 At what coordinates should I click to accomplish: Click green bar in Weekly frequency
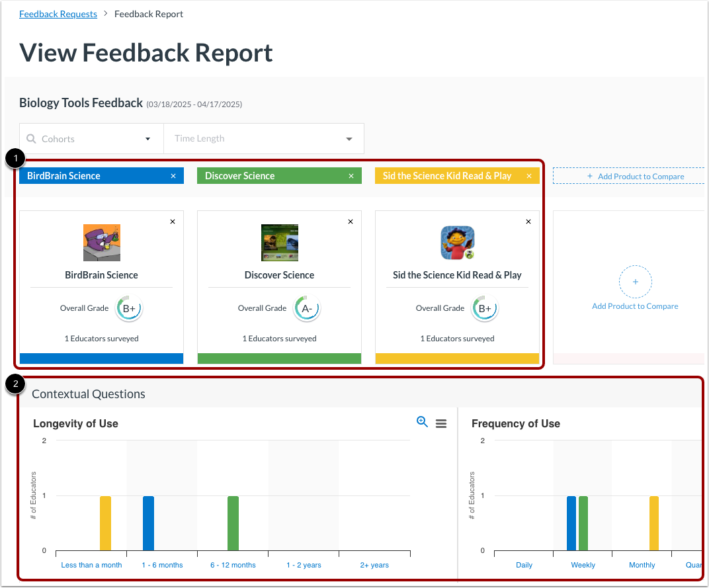[583, 523]
